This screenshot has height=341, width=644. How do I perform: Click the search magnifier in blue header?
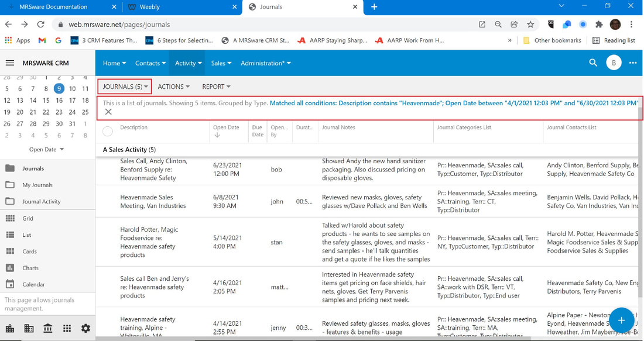593,63
